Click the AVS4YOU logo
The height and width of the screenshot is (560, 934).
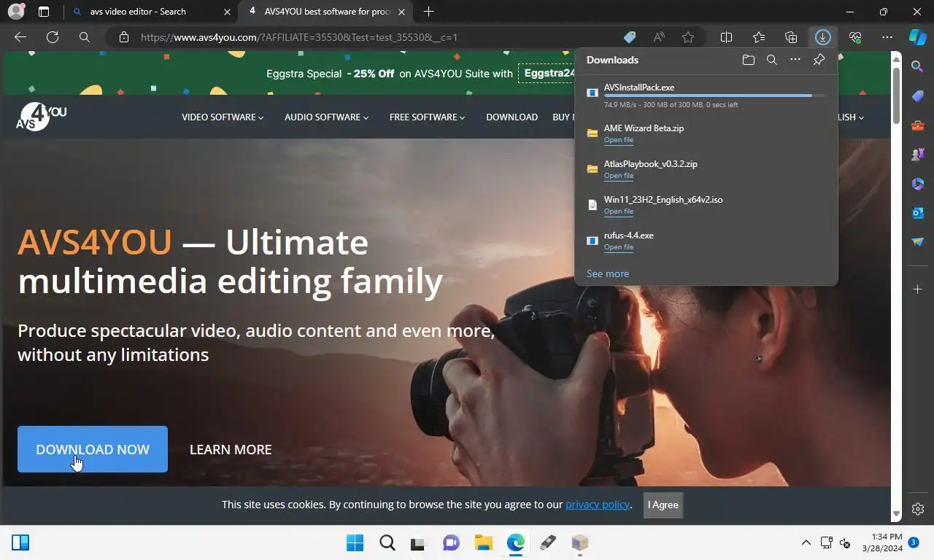[x=42, y=117]
